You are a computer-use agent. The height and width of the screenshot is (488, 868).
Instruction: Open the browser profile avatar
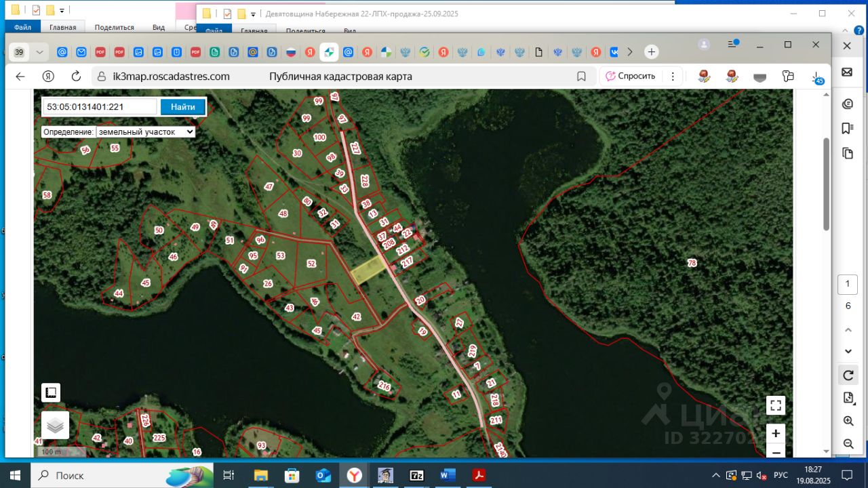point(704,45)
